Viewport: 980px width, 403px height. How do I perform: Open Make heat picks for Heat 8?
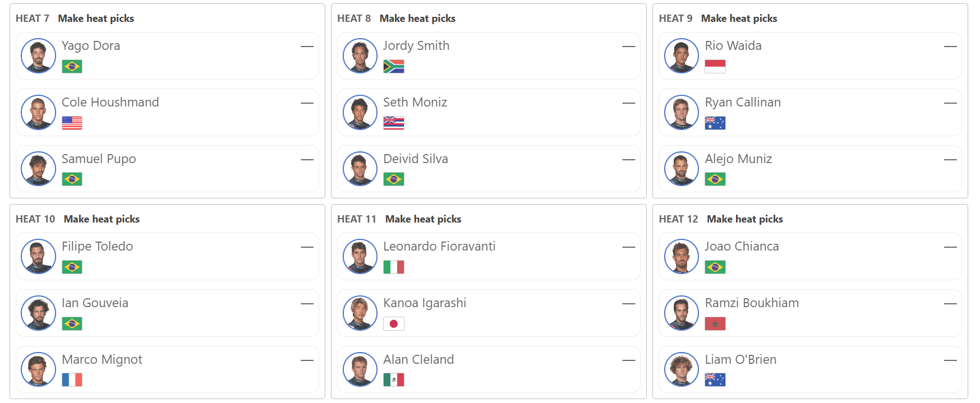pyautogui.click(x=417, y=18)
